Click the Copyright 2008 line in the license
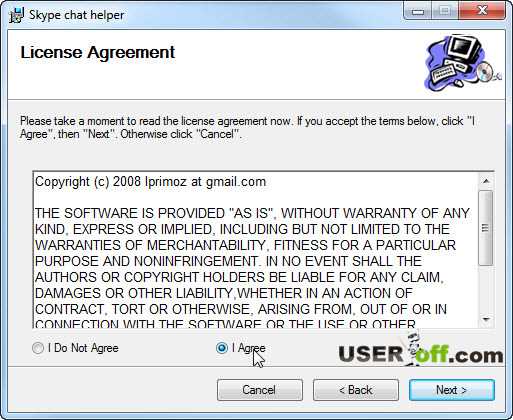The height and width of the screenshot is (420, 513). 150,182
